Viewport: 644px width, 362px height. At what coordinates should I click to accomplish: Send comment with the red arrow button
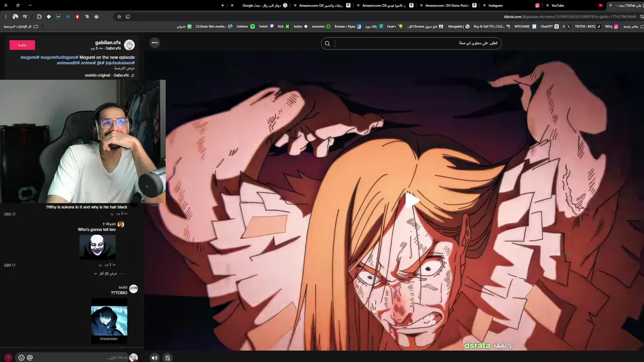(x=8, y=357)
